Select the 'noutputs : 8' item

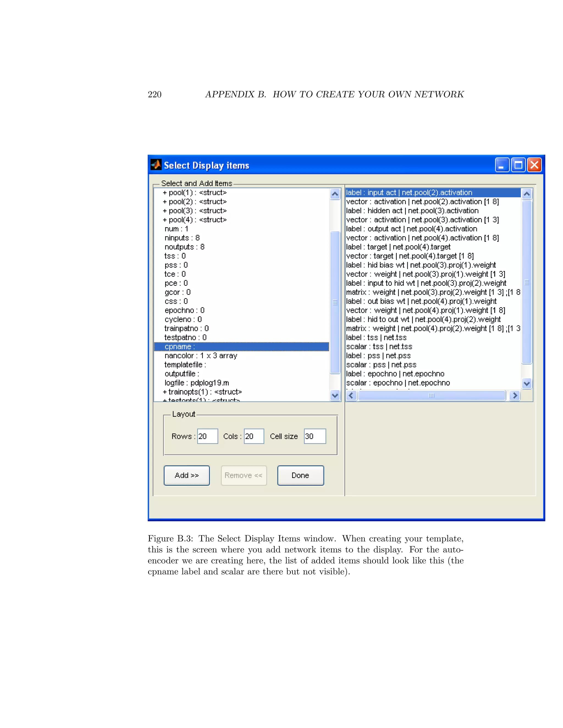[x=241, y=247]
